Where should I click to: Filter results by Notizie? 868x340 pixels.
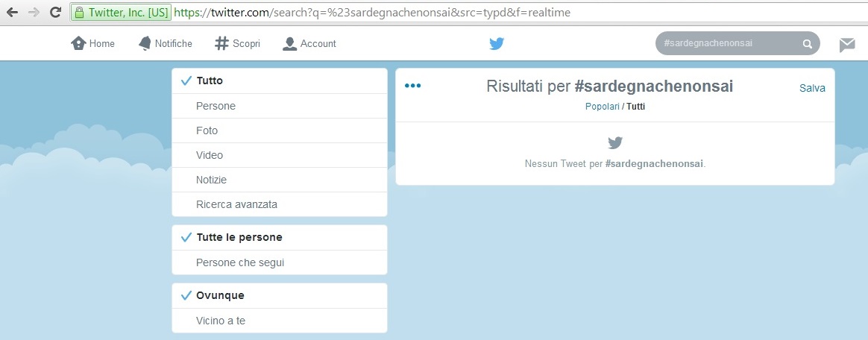(x=280, y=180)
